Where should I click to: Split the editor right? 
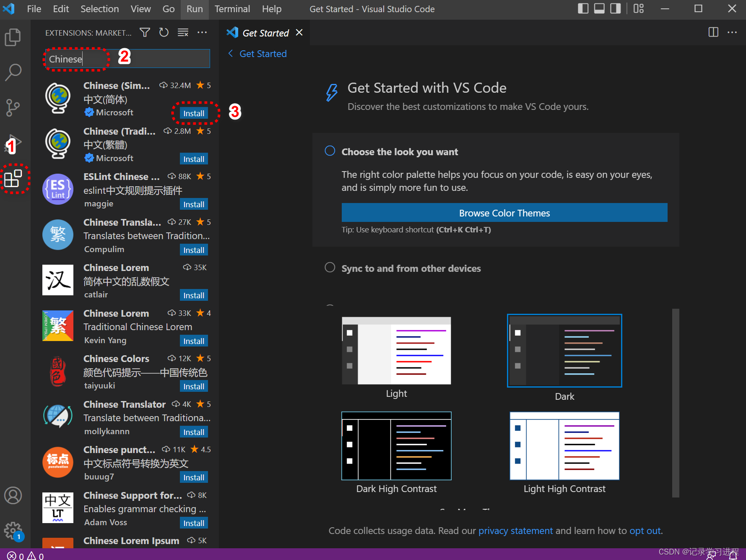click(x=713, y=32)
